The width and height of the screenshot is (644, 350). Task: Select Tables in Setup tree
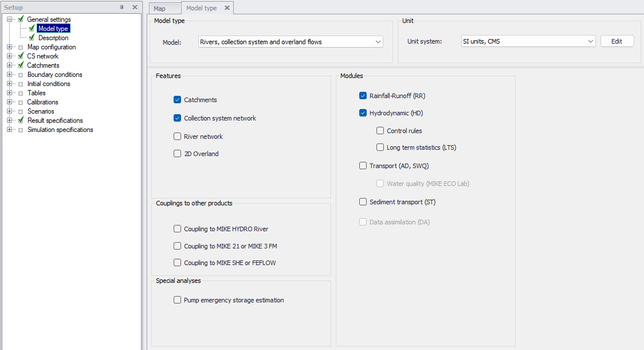(x=37, y=93)
